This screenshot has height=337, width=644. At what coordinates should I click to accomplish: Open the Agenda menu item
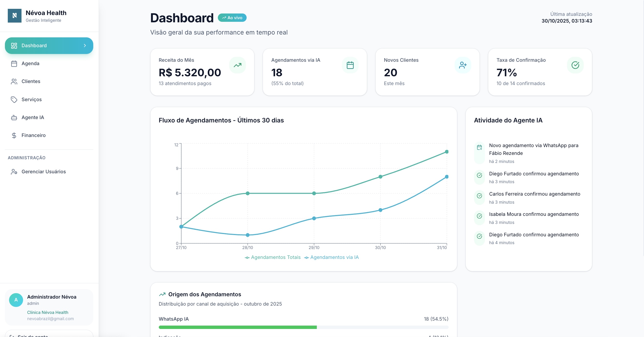[x=30, y=64]
